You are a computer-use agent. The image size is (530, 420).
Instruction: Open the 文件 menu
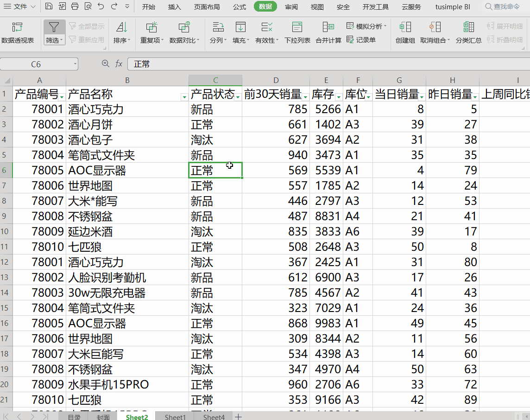[x=19, y=6]
